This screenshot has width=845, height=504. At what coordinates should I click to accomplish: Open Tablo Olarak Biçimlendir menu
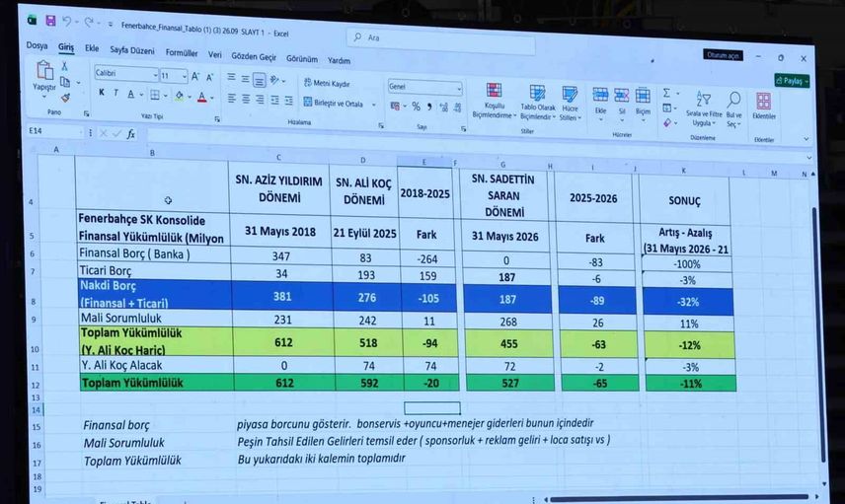click(x=537, y=103)
